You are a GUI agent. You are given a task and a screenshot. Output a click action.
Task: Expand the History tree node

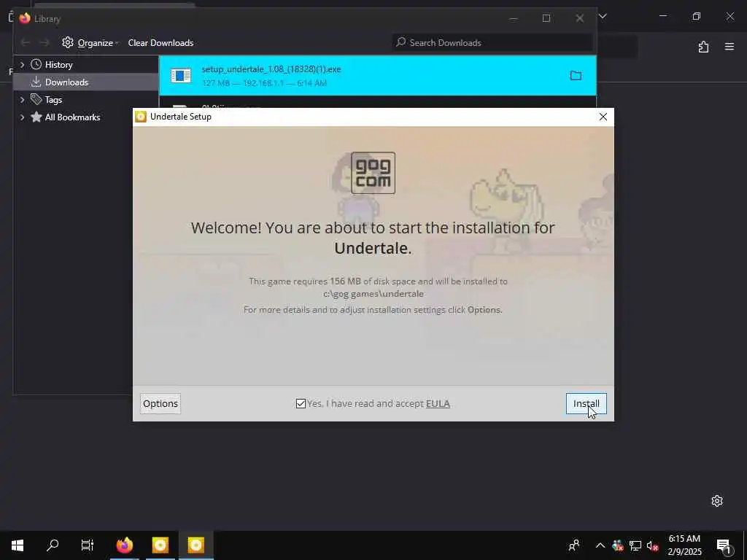(22, 64)
